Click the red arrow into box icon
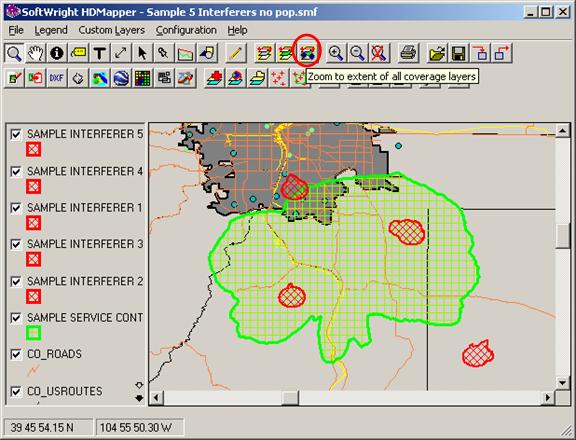The height and width of the screenshot is (440, 576). (x=480, y=53)
